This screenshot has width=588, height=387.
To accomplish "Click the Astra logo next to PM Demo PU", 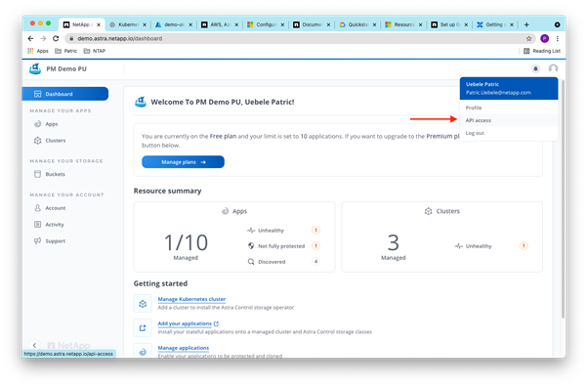I will click(35, 68).
